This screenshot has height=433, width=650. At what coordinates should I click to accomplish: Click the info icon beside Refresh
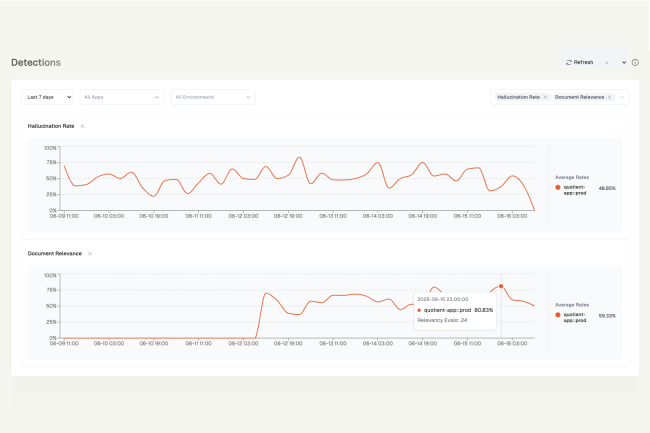point(635,62)
